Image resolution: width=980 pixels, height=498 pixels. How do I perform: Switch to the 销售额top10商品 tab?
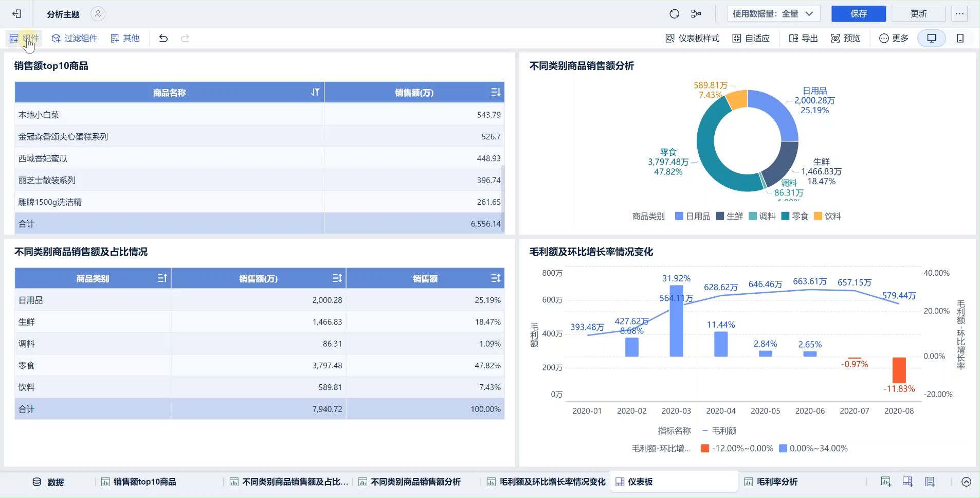[139, 482]
